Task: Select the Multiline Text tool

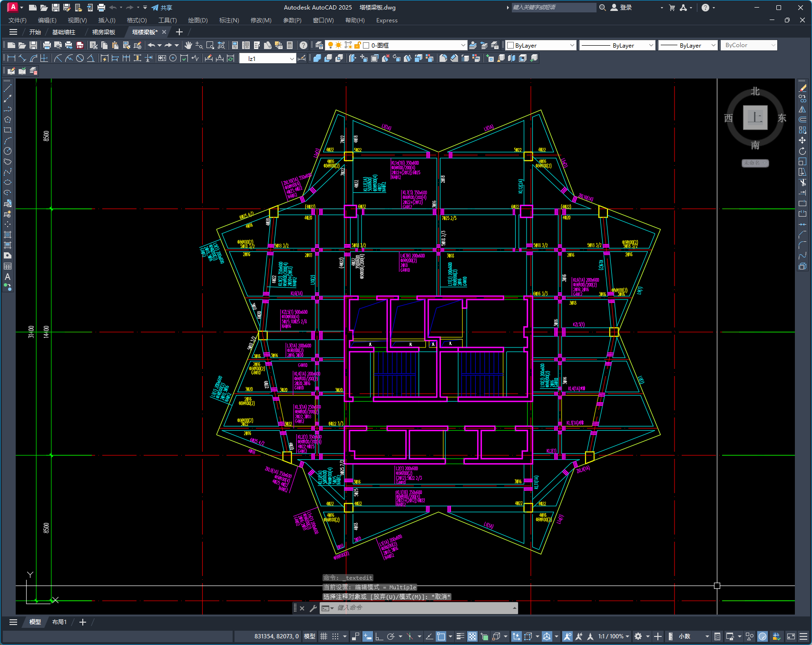Action: [8, 277]
